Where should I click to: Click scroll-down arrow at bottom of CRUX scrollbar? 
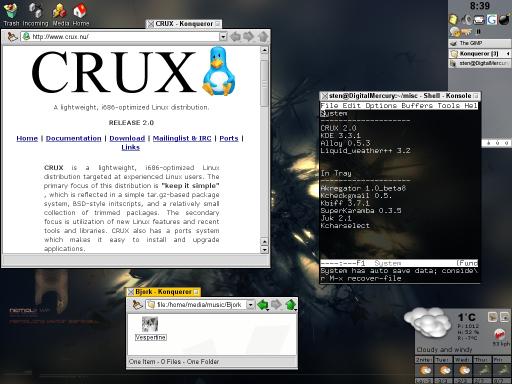coord(264,250)
